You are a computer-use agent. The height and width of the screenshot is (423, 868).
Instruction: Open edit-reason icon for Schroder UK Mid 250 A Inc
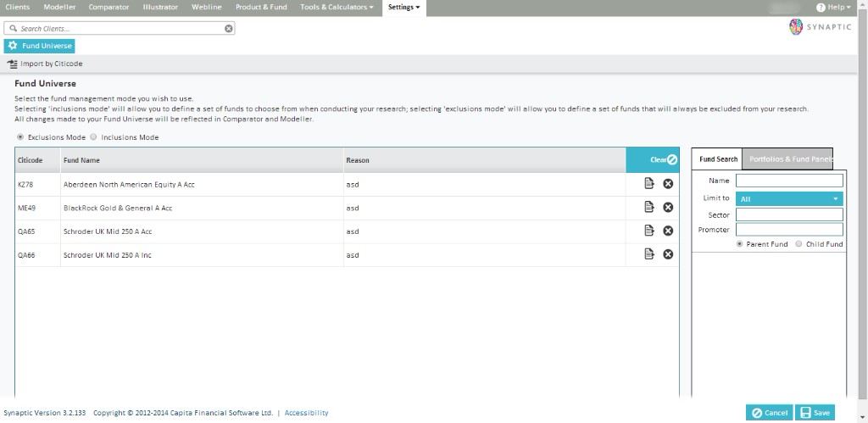(649, 254)
